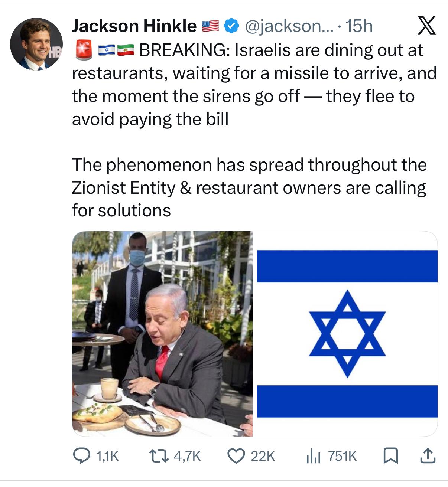Click the X logo in top corner
Image resolution: width=448 pixels, height=487 pixels.
[x=426, y=26]
